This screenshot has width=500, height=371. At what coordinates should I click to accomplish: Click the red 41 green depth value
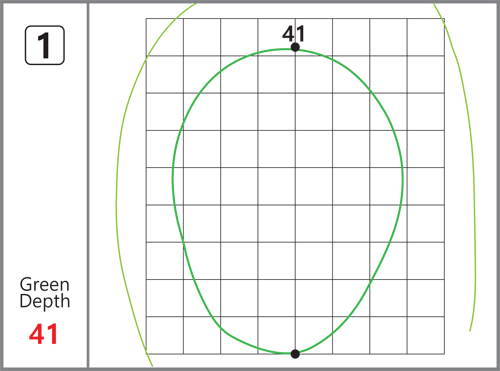tap(44, 334)
